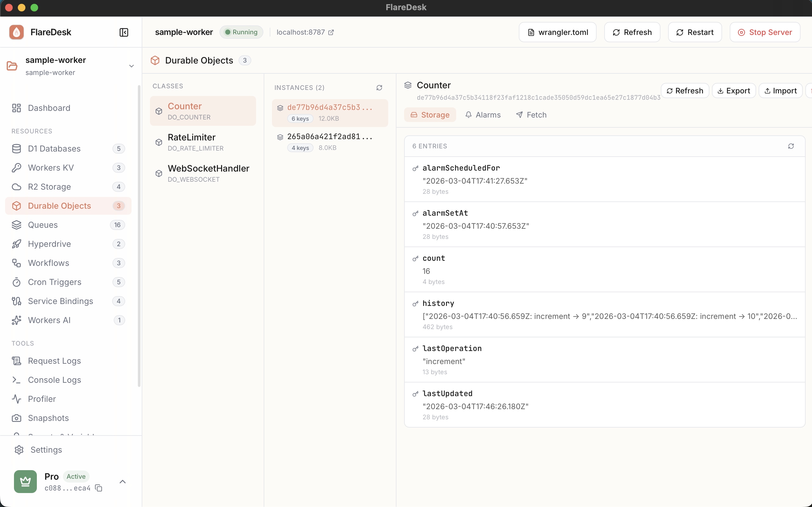Refresh the six entries list icon

(791, 146)
